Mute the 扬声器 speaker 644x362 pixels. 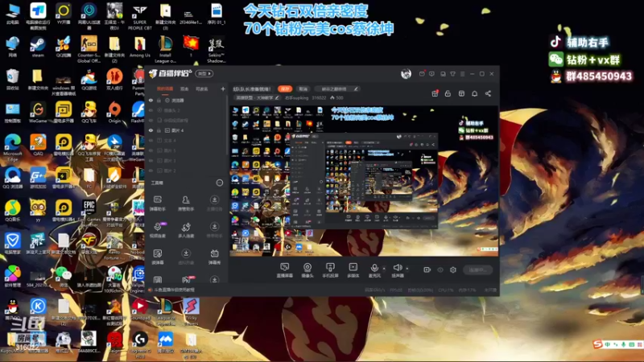pyautogui.click(x=397, y=270)
